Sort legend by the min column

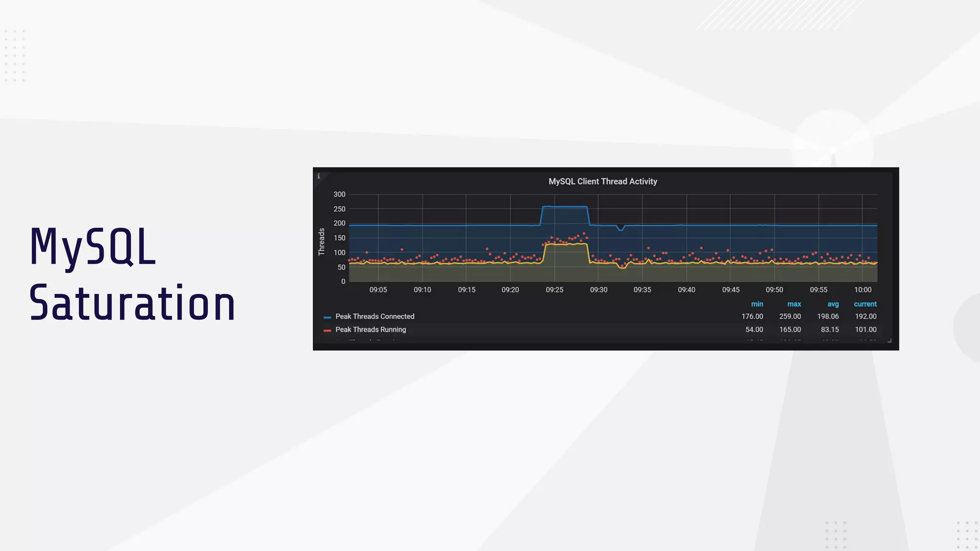coord(757,304)
